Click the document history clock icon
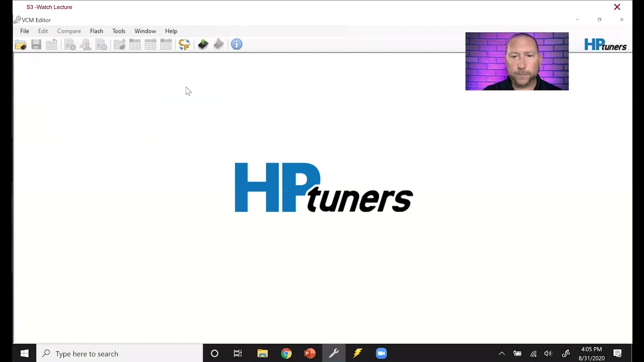 (x=101, y=45)
